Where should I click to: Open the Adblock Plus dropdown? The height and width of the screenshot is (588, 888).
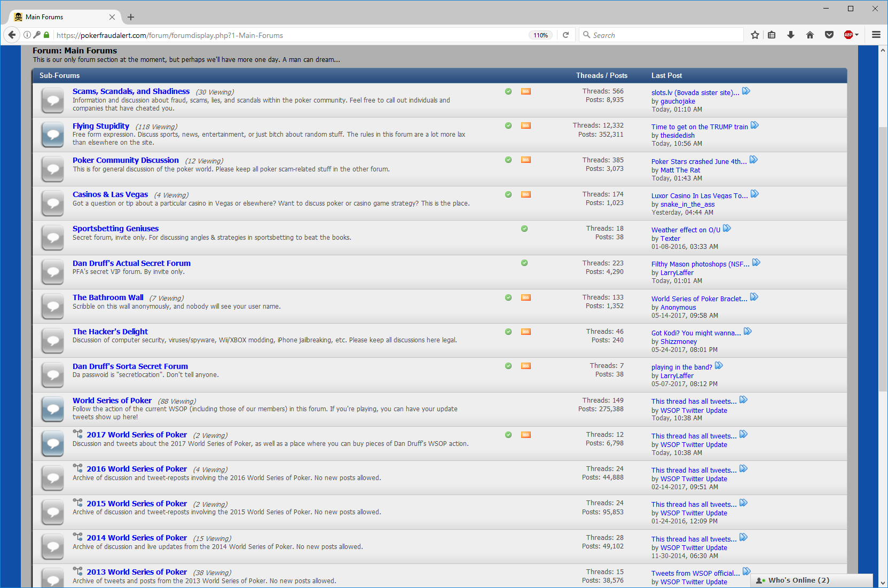pos(851,35)
